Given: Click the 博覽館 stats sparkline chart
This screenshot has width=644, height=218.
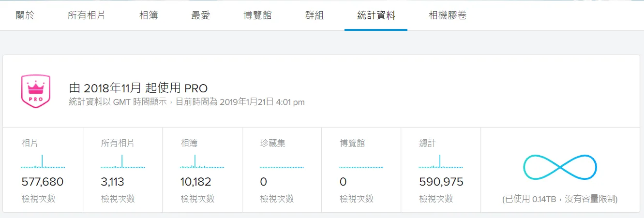Looking at the screenshot, I should pos(361,167).
